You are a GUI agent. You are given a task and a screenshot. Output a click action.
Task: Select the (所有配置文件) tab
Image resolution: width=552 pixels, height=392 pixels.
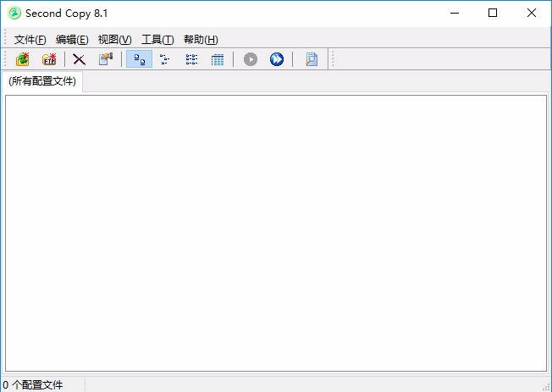click(42, 81)
